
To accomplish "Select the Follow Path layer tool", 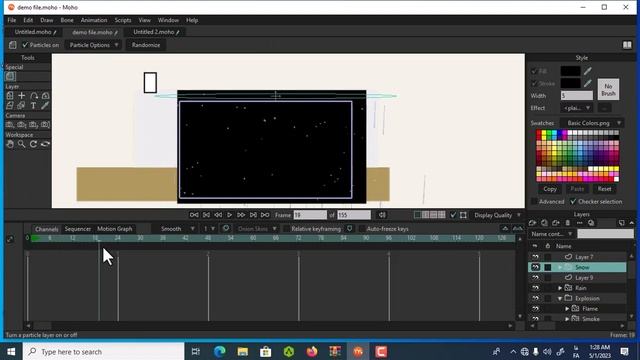I will tap(34, 96).
